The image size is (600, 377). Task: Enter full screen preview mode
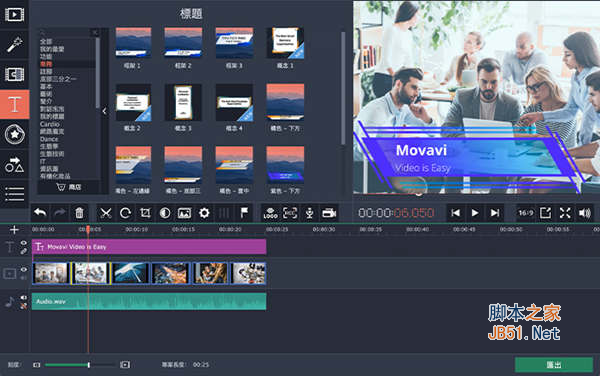565,213
